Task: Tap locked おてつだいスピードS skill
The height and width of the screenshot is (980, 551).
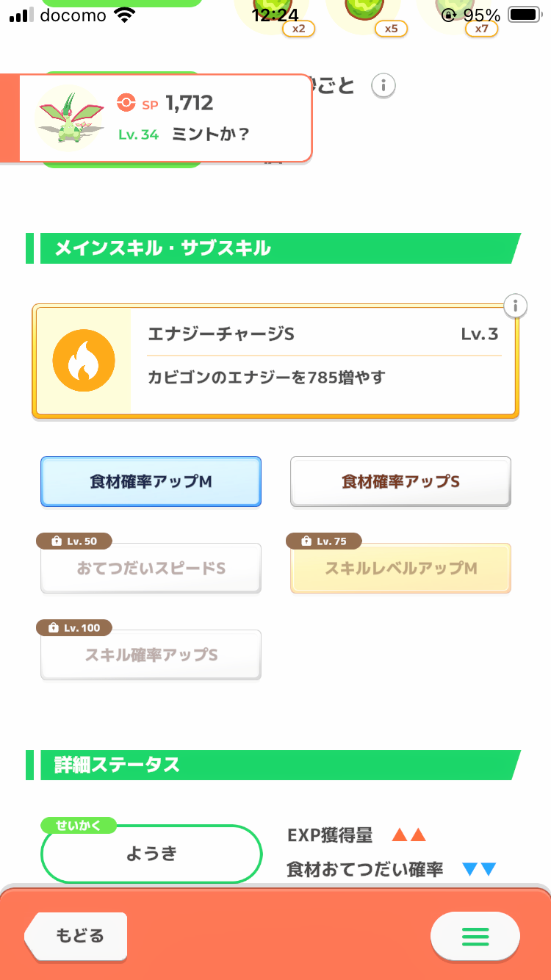Action: 151,569
